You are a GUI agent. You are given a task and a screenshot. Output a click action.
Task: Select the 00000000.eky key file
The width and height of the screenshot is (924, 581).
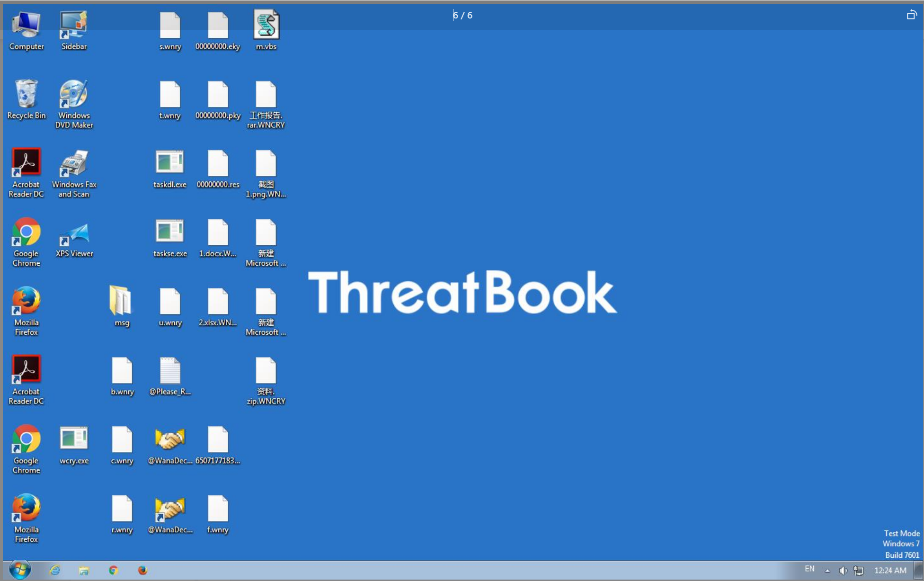point(218,30)
